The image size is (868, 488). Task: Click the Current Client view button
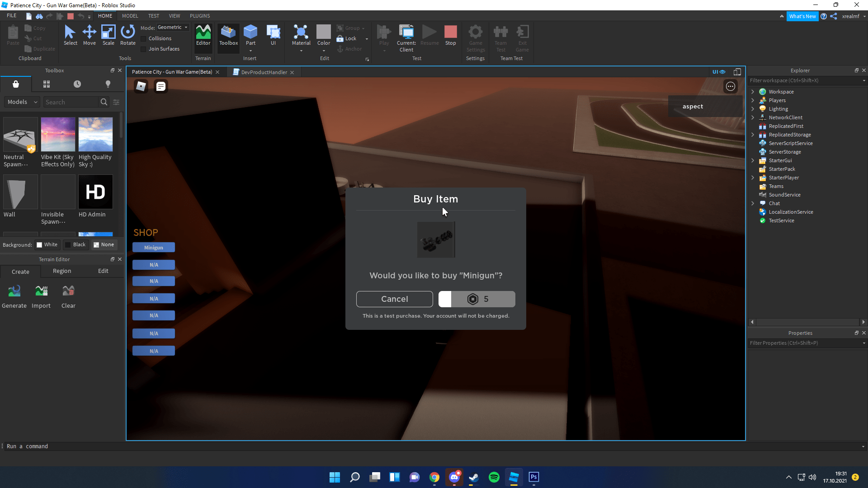click(x=406, y=38)
